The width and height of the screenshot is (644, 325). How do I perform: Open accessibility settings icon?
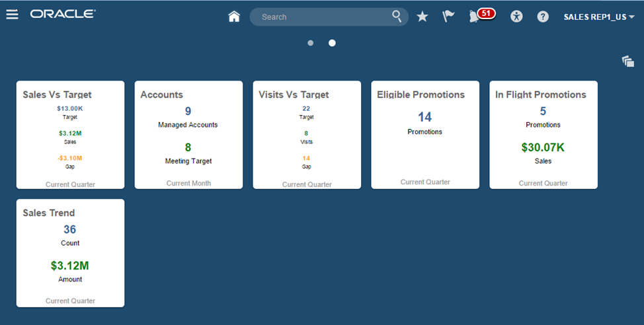[x=516, y=17]
